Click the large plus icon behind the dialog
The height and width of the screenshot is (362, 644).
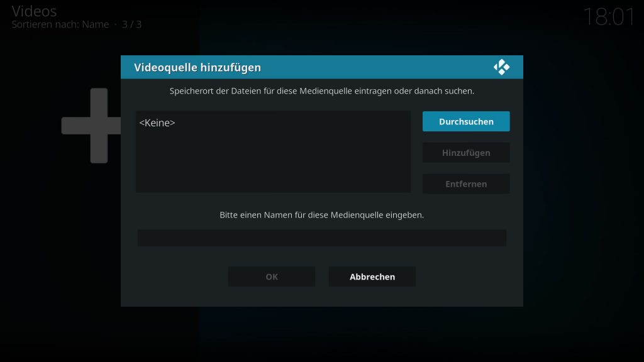click(x=91, y=126)
